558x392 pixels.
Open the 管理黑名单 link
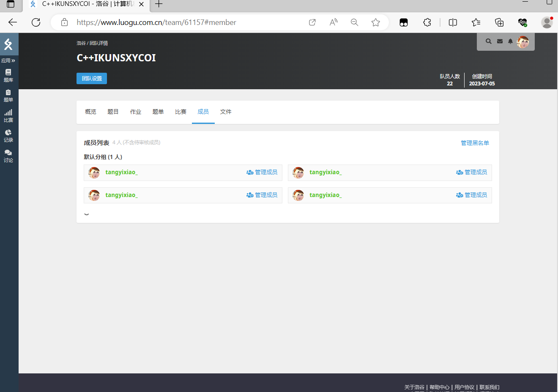[x=475, y=143]
